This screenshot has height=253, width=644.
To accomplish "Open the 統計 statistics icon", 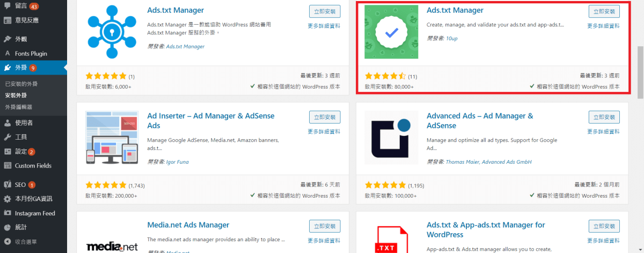I will [8, 227].
